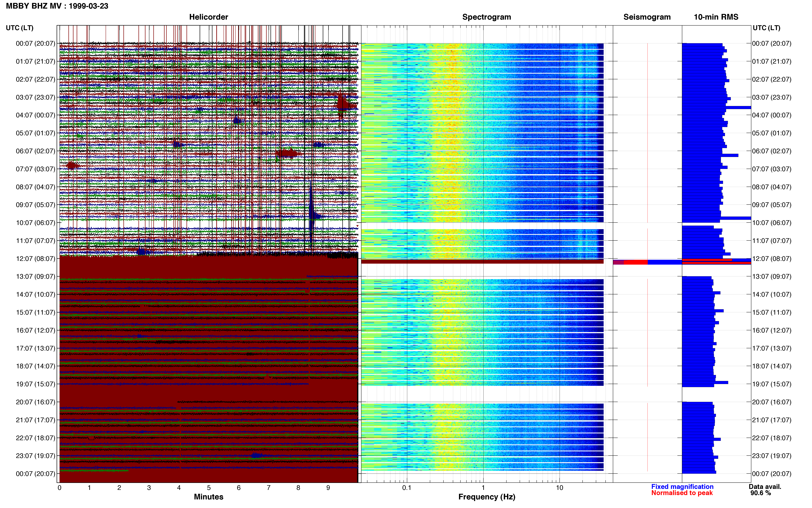The height and width of the screenshot is (508, 812).
Task: Click the 'Normalised to peak' legend text
Action: click(682, 493)
